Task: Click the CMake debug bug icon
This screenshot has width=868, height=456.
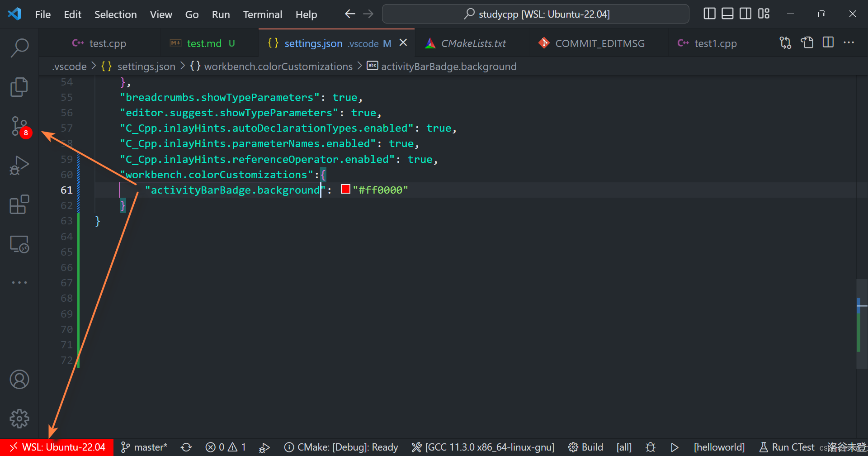Action: pos(651,447)
